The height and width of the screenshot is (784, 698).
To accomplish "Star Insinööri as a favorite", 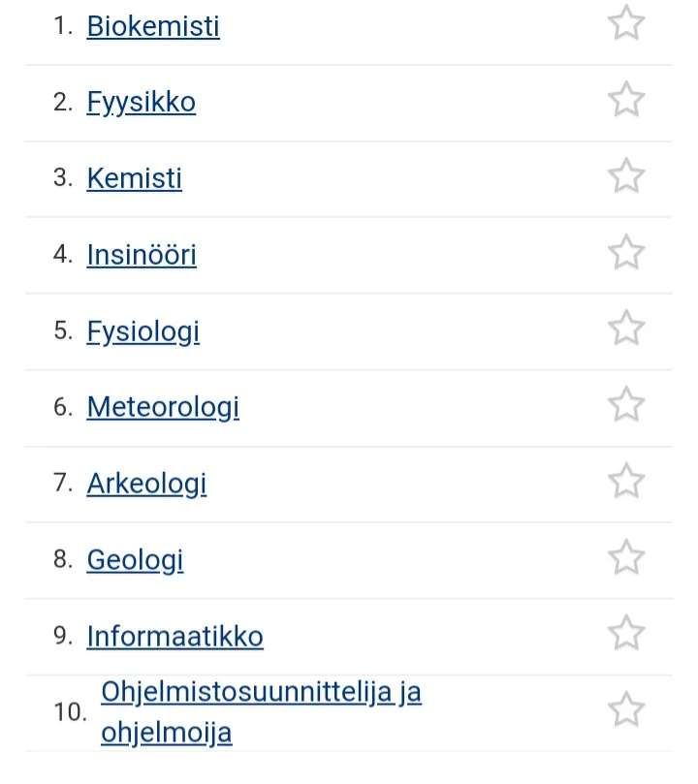I will tap(625, 252).
